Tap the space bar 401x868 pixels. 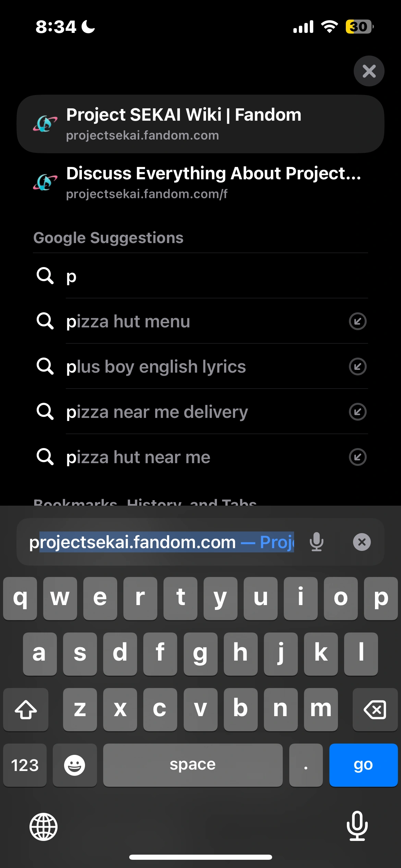coord(193,765)
